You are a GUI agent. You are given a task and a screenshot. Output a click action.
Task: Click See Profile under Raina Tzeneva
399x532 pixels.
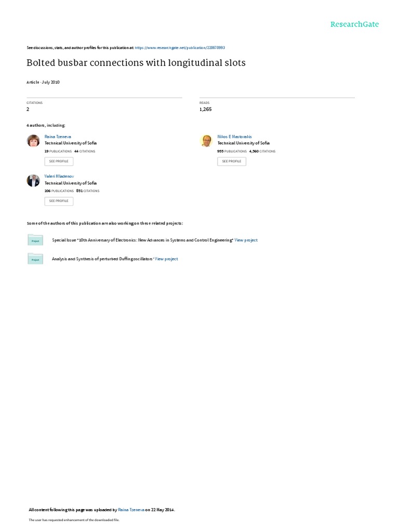pyautogui.click(x=59, y=161)
